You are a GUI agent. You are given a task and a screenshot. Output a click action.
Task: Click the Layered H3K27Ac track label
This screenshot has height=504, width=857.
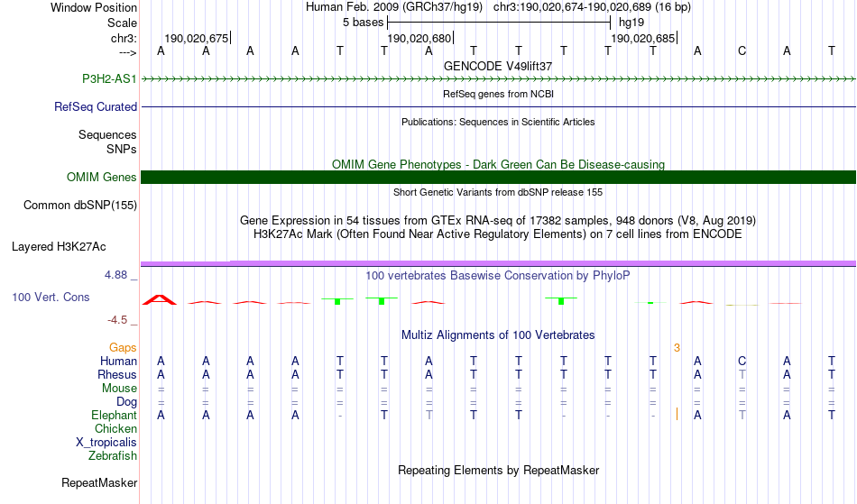[59, 246]
